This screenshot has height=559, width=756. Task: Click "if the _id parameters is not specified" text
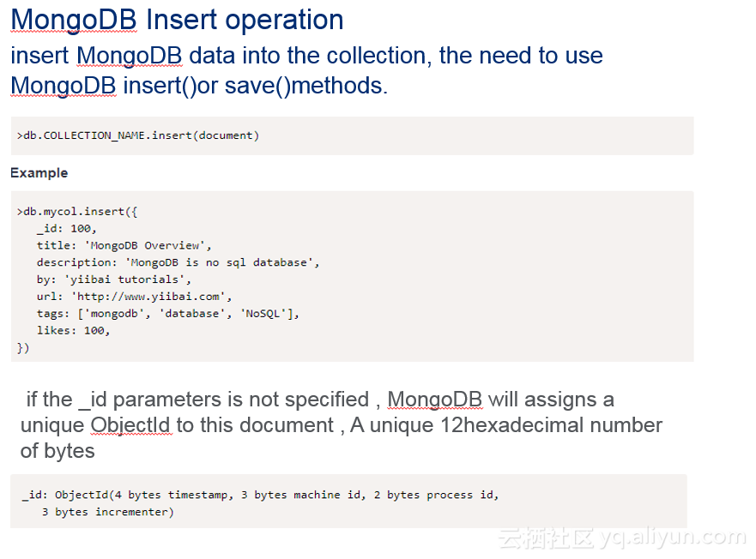(197, 400)
